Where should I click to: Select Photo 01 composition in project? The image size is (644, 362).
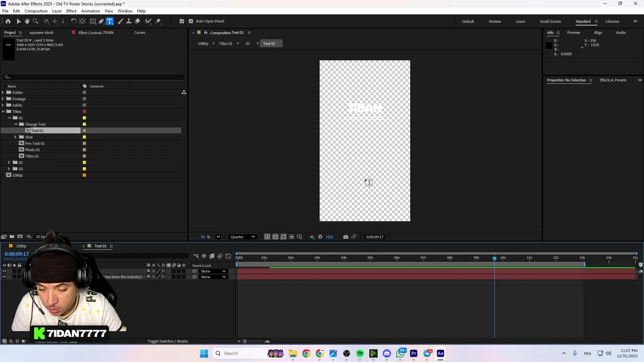pyautogui.click(x=32, y=150)
